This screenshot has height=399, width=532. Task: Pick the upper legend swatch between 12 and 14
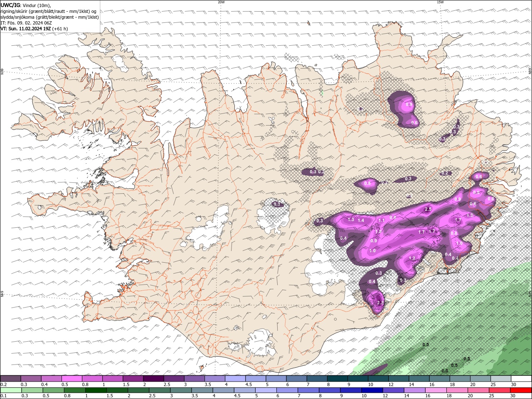(399, 379)
